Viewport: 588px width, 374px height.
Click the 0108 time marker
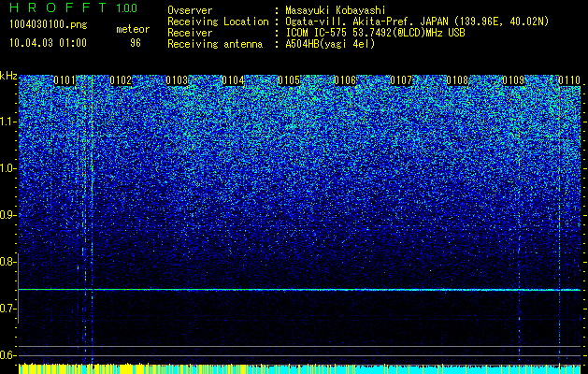457,80
